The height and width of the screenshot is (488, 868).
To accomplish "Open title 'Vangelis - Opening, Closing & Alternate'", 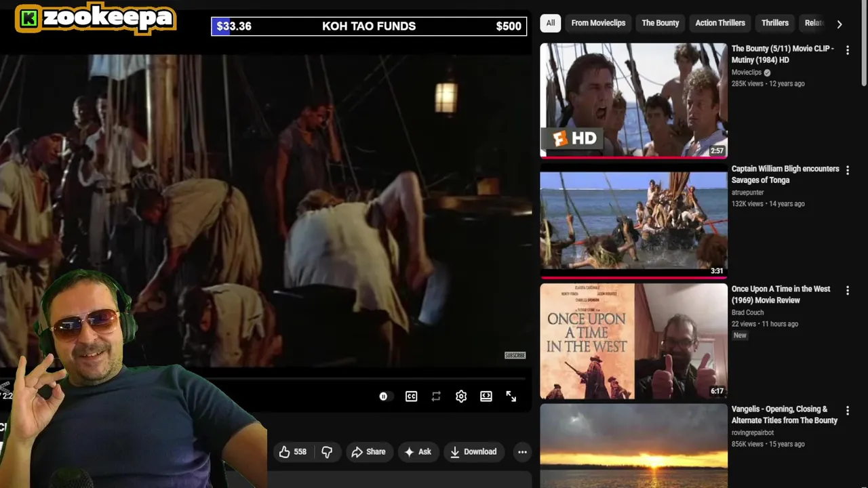I will (x=785, y=414).
